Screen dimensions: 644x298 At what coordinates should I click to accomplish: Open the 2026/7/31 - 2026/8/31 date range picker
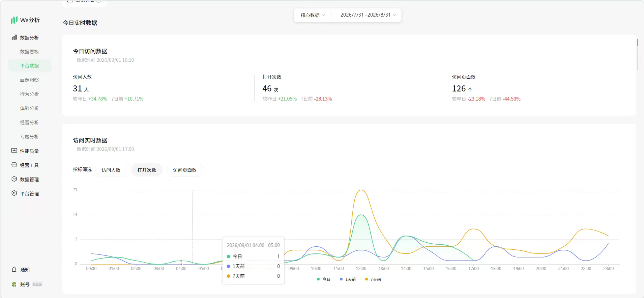click(x=368, y=15)
